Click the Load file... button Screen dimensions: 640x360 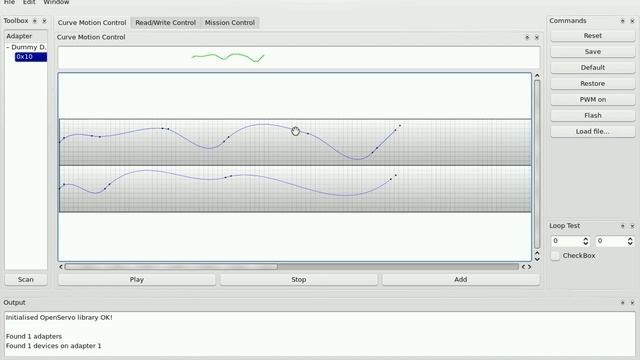(593, 131)
